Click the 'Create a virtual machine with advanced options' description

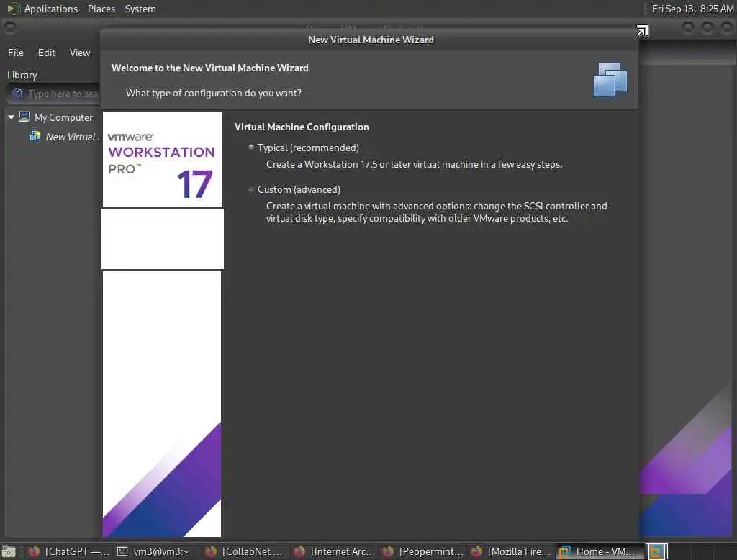coord(437,212)
